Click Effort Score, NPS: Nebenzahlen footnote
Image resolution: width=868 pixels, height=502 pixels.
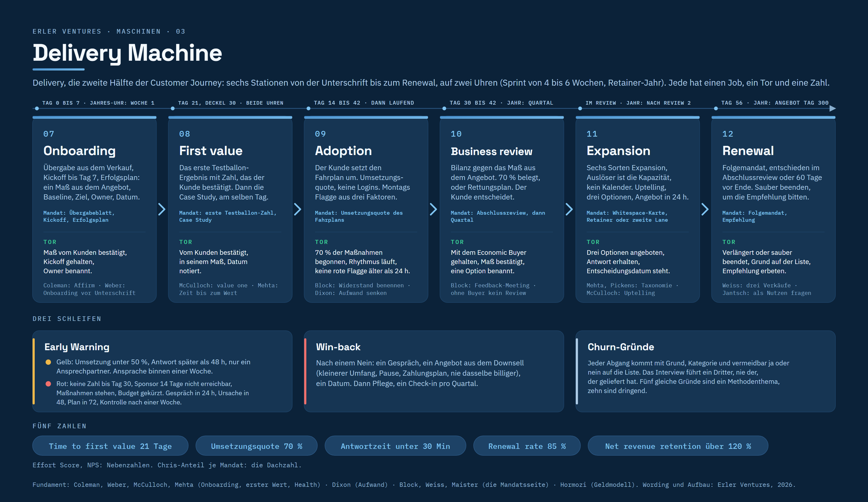click(x=167, y=465)
